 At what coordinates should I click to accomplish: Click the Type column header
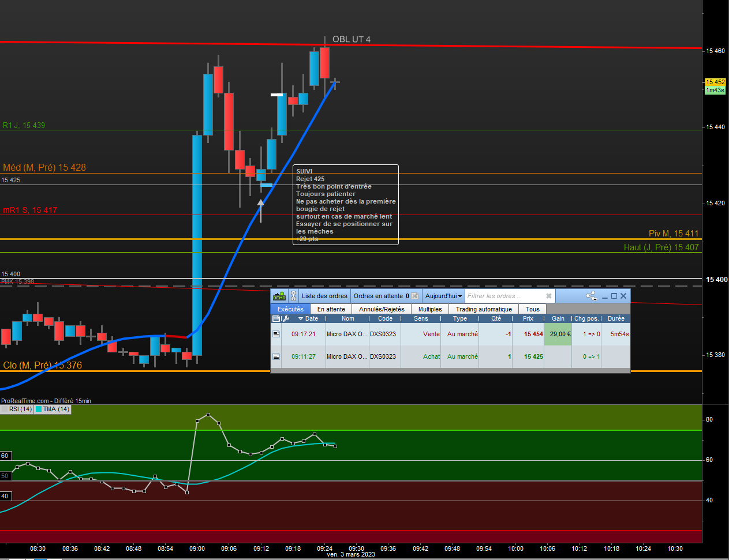coord(460,318)
